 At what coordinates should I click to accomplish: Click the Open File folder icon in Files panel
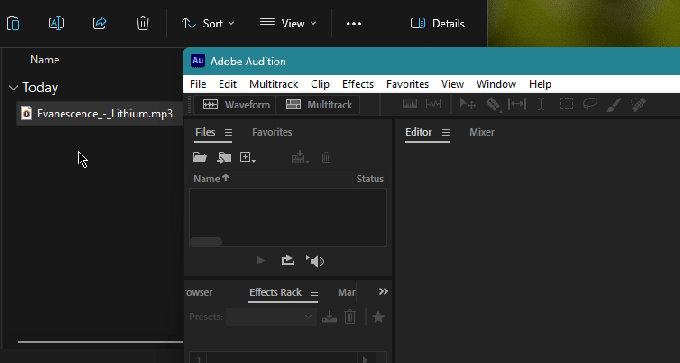(x=199, y=157)
